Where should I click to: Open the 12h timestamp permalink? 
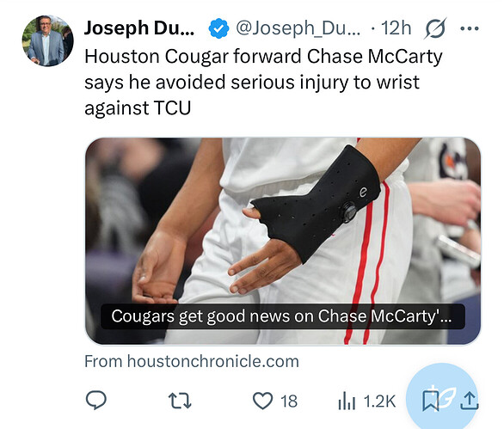coord(396,28)
